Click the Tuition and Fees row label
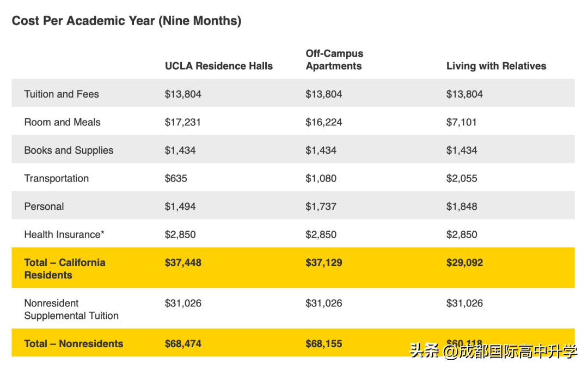The width and height of the screenshot is (588, 369). tap(62, 94)
